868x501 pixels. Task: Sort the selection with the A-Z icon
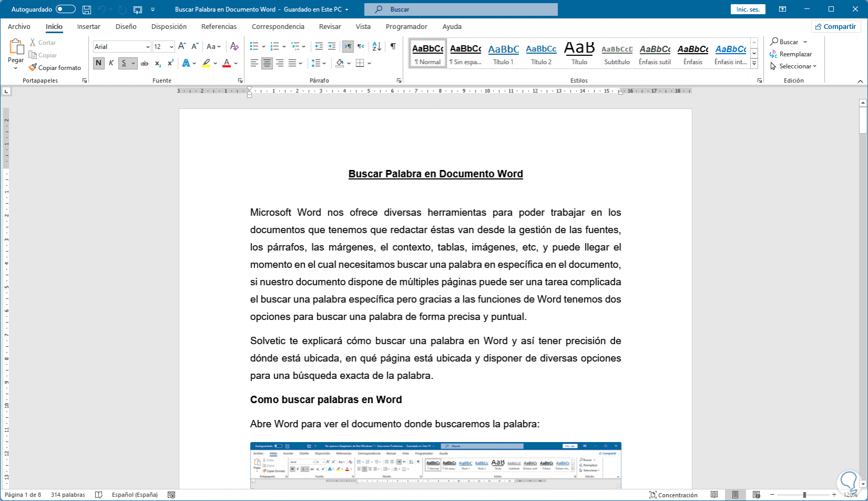pyautogui.click(x=377, y=46)
